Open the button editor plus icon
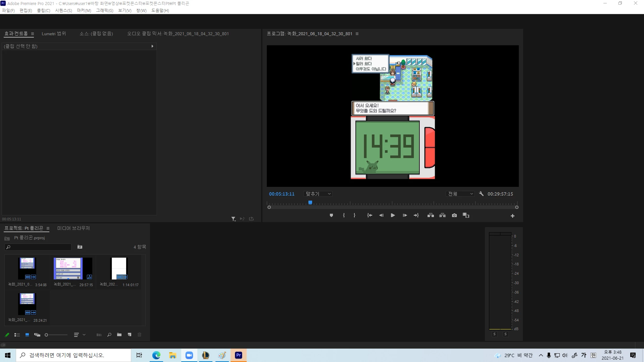 point(512,216)
